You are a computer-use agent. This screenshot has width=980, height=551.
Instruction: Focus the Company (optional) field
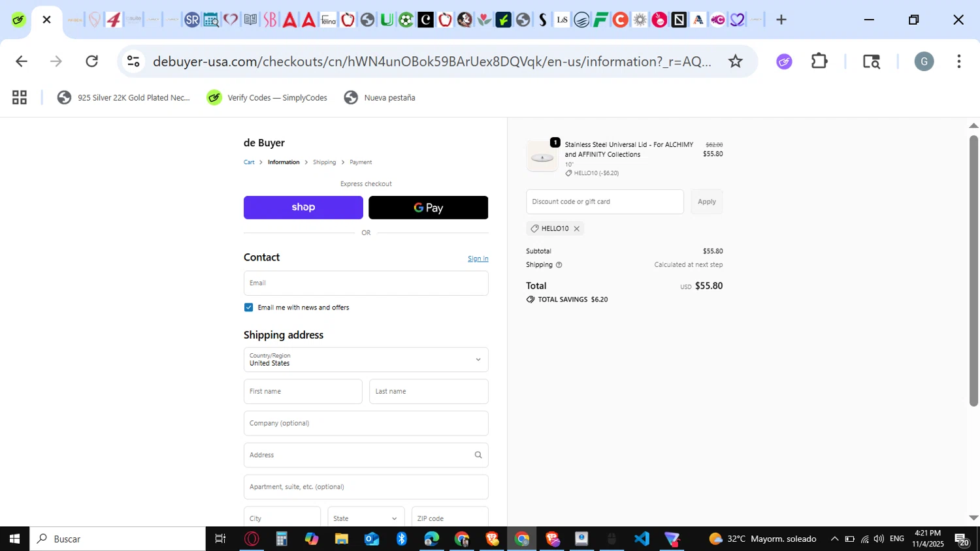click(366, 423)
